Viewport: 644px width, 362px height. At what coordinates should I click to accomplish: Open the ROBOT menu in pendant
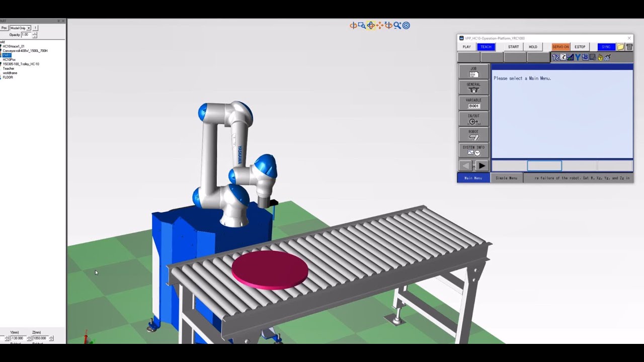(x=473, y=135)
